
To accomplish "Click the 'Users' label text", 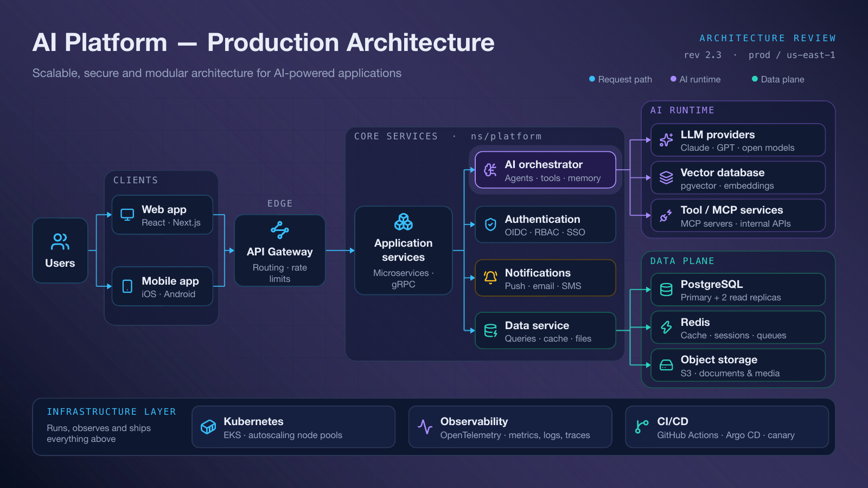I will pyautogui.click(x=60, y=263).
